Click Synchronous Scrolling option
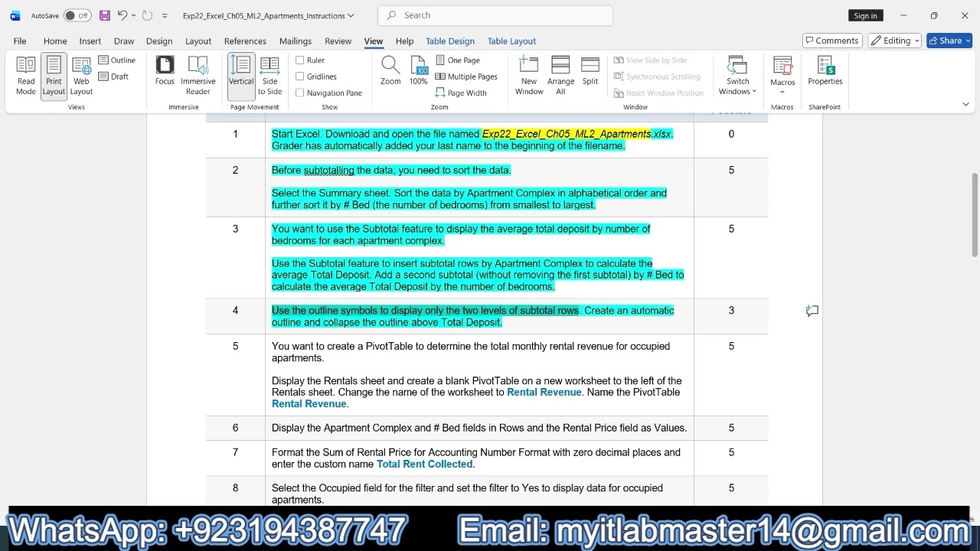This screenshot has height=551, width=980. pos(657,77)
